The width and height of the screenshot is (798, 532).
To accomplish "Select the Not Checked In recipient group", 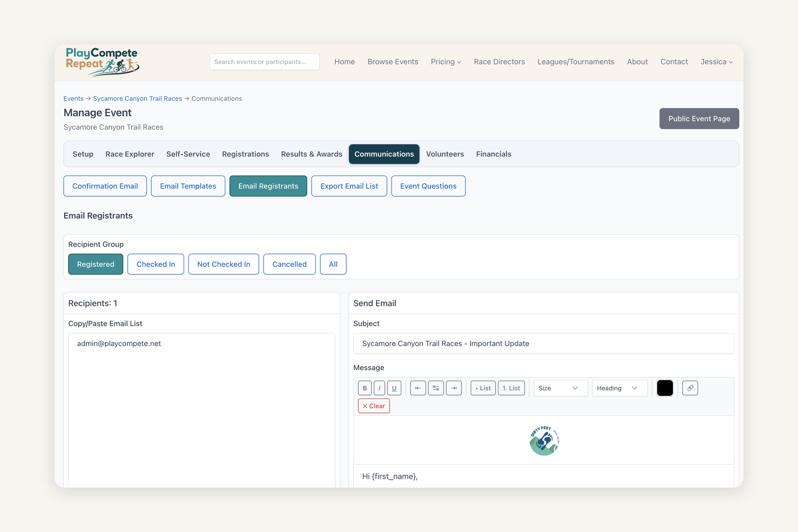I will [223, 264].
